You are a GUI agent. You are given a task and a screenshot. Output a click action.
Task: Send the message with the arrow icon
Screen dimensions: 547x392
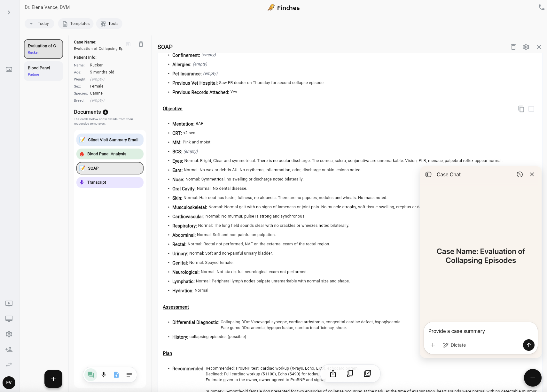tap(528, 345)
